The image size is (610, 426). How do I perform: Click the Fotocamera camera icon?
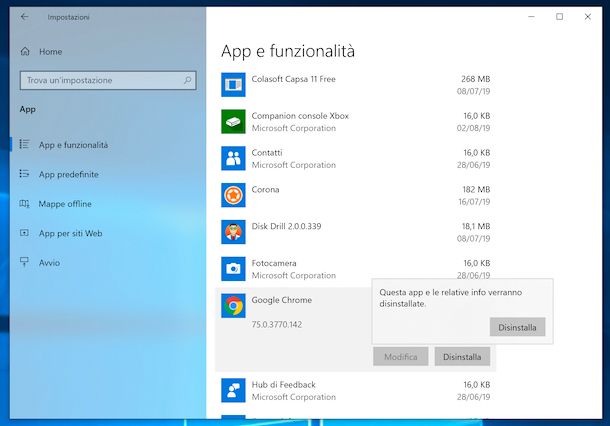[233, 269]
